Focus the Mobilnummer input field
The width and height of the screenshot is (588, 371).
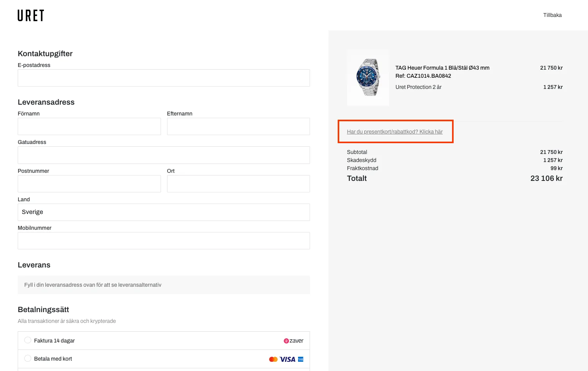click(x=164, y=241)
